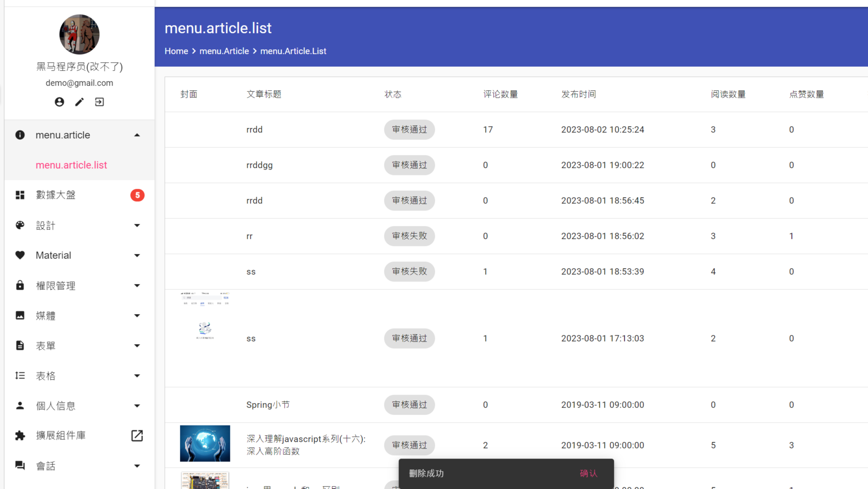
Task: Click the date 2023-08-01 18:53:39
Action: 603,271
